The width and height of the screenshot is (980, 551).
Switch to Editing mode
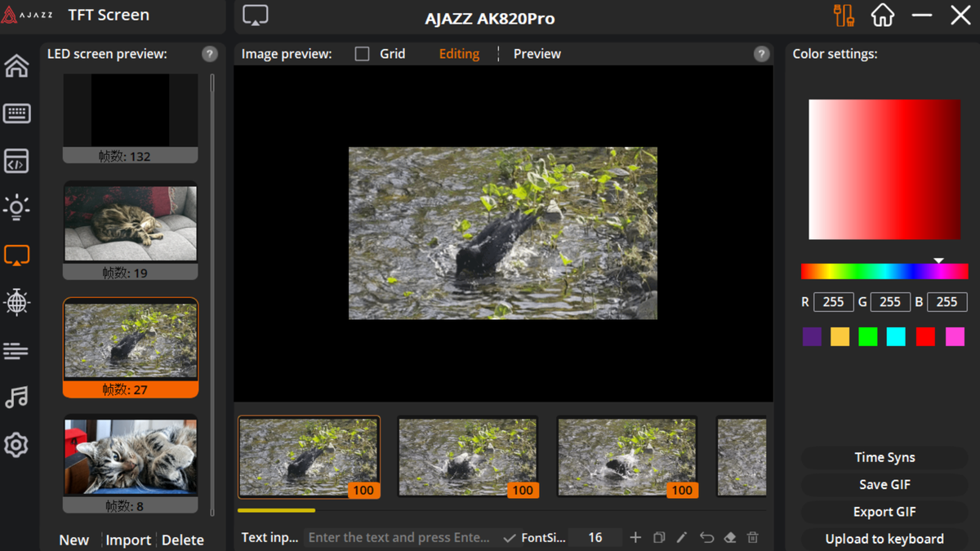(x=459, y=54)
